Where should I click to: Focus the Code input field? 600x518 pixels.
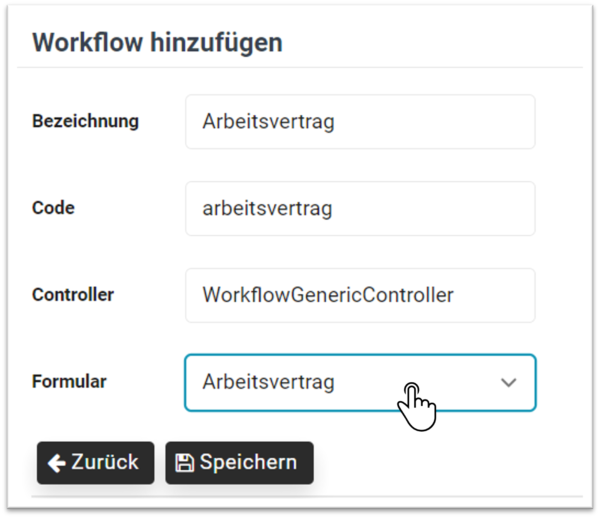pos(360,209)
